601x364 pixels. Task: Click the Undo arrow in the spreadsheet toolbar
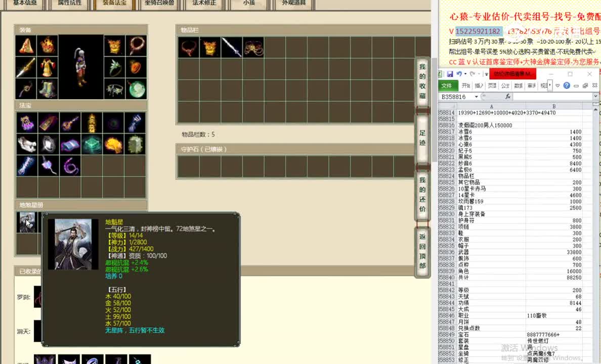coord(459,74)
